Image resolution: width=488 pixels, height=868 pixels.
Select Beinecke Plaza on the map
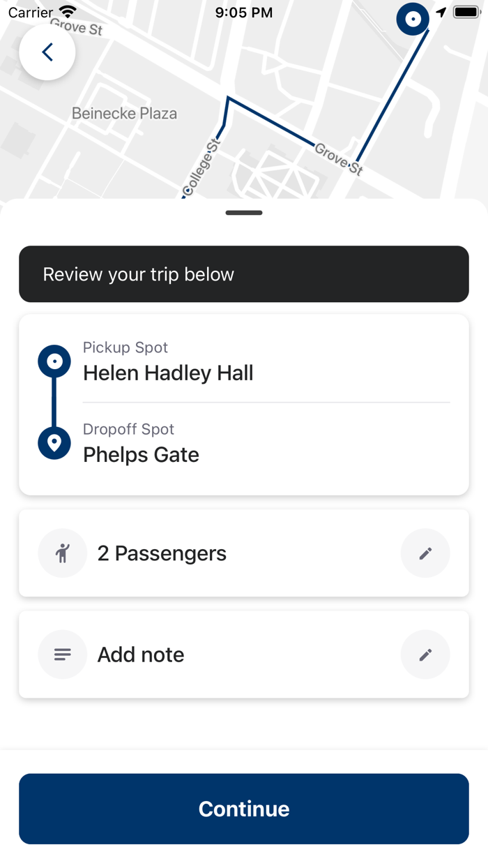pos(124,113)
